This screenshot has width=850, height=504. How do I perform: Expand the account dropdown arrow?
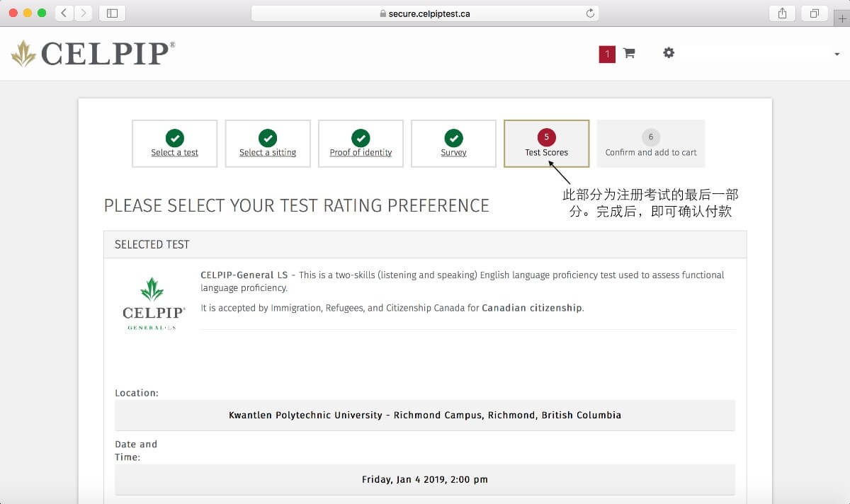(838, 55)
